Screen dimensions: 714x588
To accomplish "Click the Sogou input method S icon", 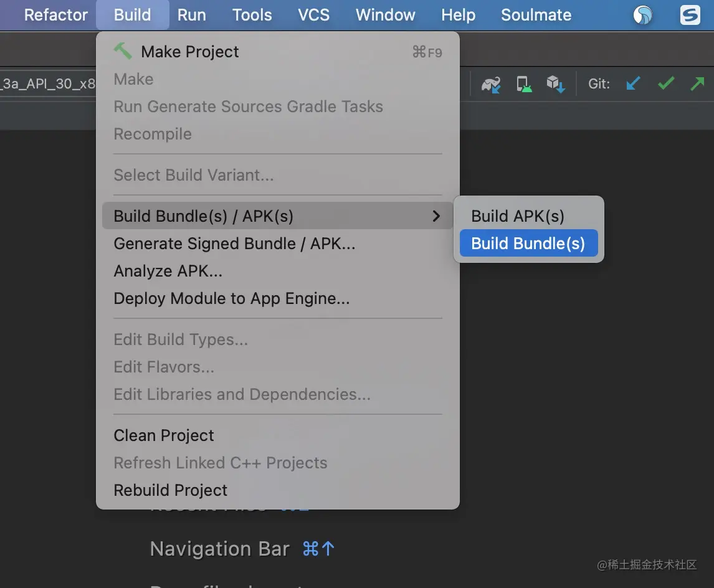I will pyautogui.click(x=690, y=15).
